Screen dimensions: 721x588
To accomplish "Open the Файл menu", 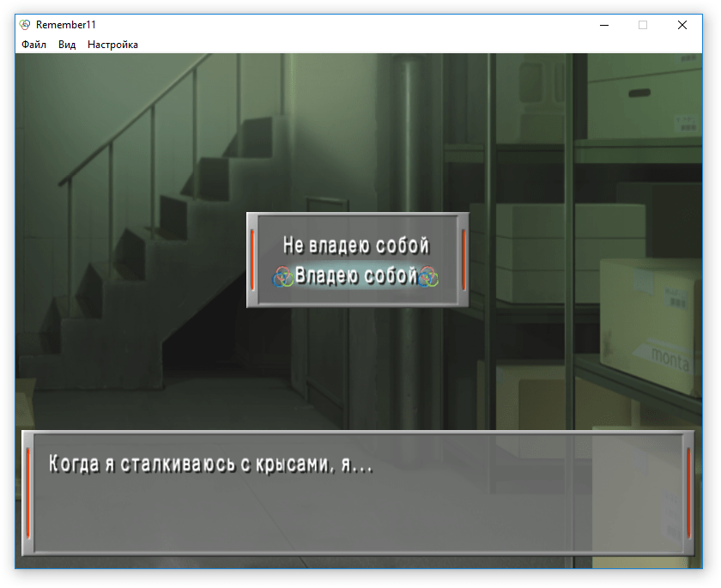I will coord(34,45).
